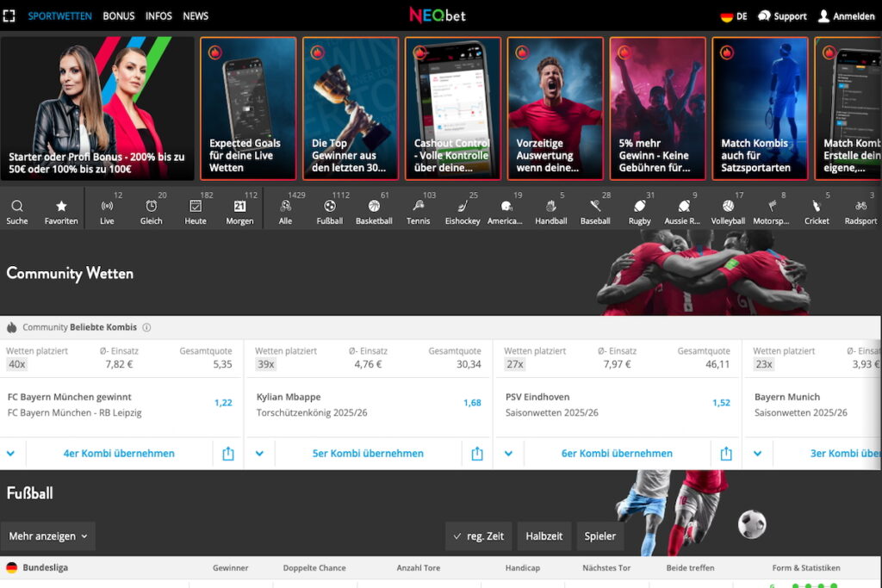
Task: Choose the Motorsport flag icon
Action: tap(773, 207)
